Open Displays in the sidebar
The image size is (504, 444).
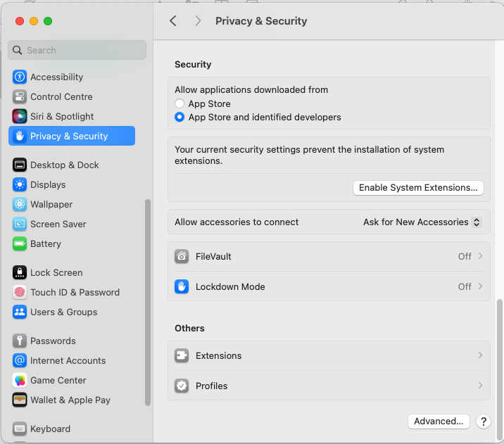click(48, 185)
